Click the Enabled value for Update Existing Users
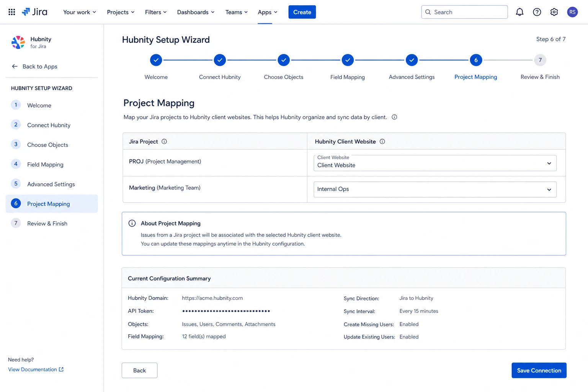 pyautogui.click(x=409, y=337)
